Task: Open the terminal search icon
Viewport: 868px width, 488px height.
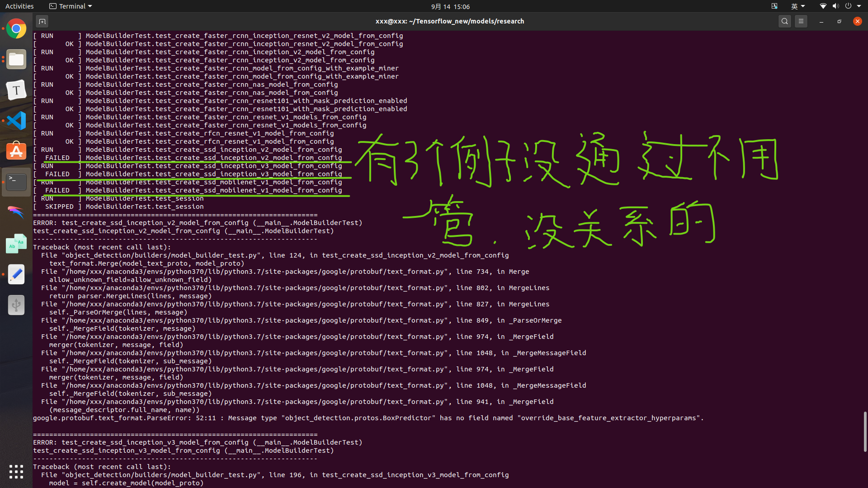Action: [785, 21]
